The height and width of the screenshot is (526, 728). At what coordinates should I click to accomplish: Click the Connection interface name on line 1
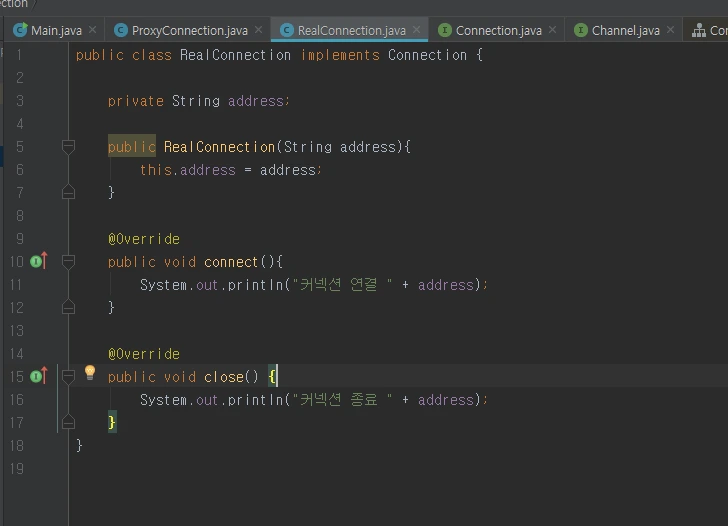coord(427,55)
